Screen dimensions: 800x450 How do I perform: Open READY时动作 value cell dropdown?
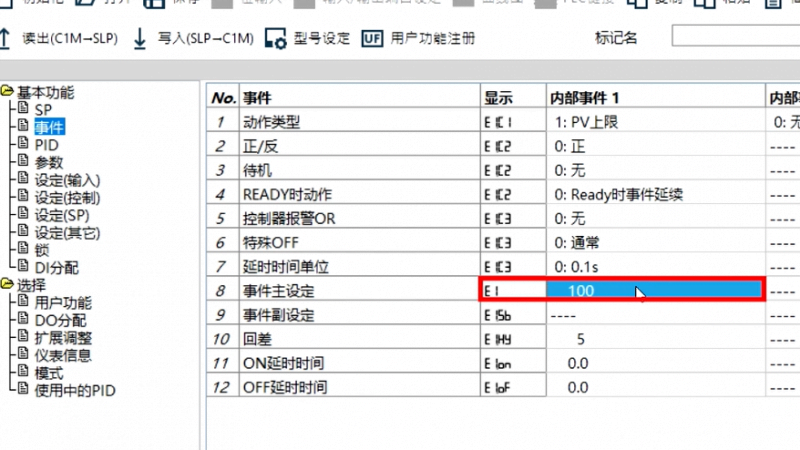(655, 194)
